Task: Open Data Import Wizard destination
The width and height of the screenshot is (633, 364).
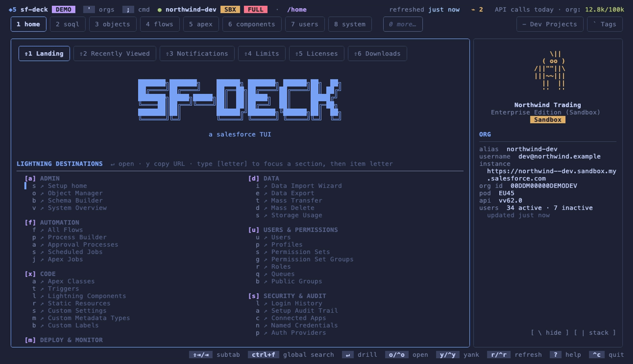Action: (299, 186)
